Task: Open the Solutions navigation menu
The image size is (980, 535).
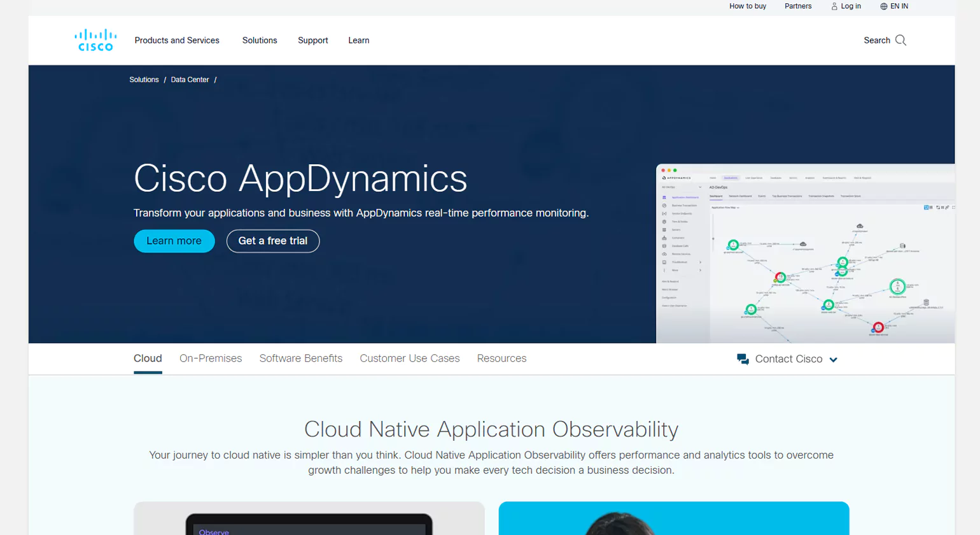Action: (260, 40)
